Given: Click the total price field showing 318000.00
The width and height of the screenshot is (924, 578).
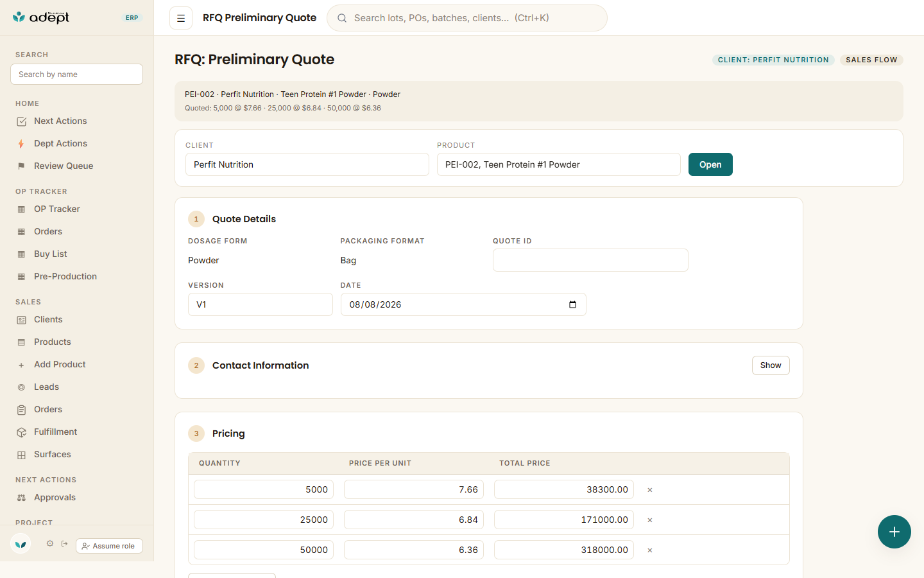Looking at the screenshot, I should 564,550.
